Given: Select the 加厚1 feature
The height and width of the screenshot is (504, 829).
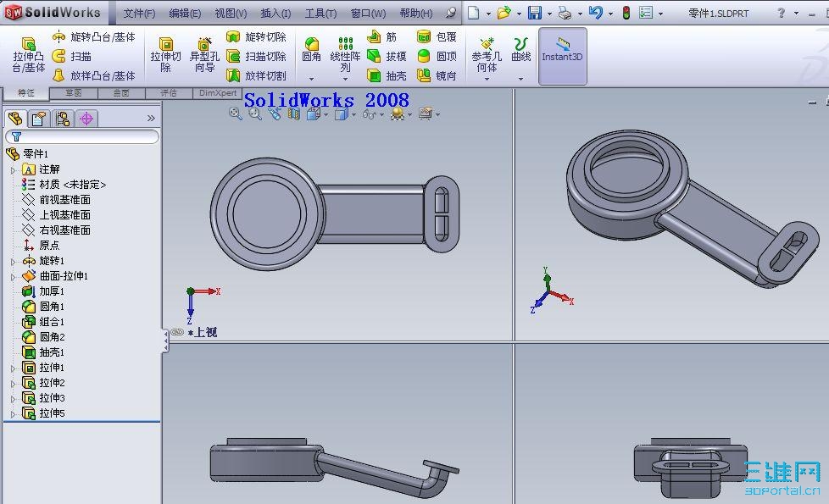Looking at the screenshot, I should (43, 291).
